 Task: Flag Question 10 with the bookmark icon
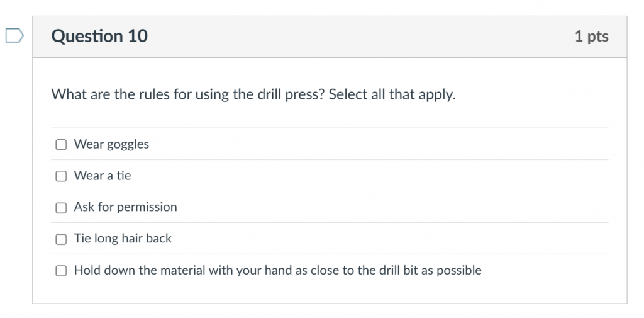[14, 36]
